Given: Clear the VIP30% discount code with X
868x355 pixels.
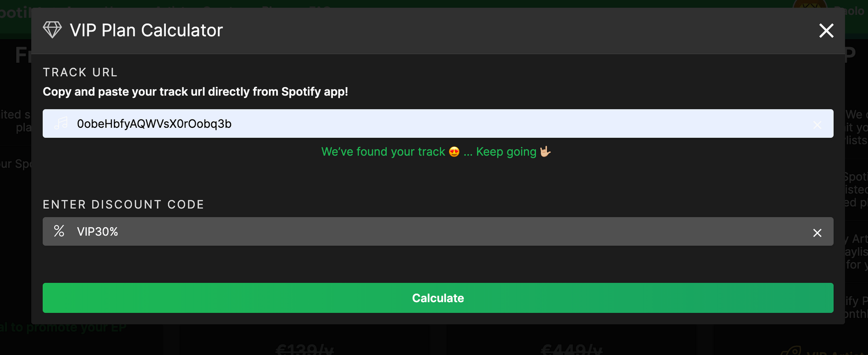Looking at the screenshot, I should pyautogui.click(x=817, y=233).
